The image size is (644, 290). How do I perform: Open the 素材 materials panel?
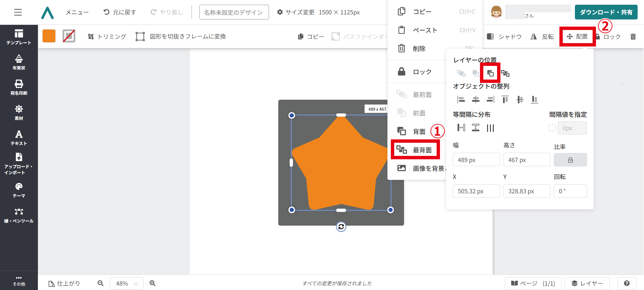pyautogui.click(x=19, y=112)
